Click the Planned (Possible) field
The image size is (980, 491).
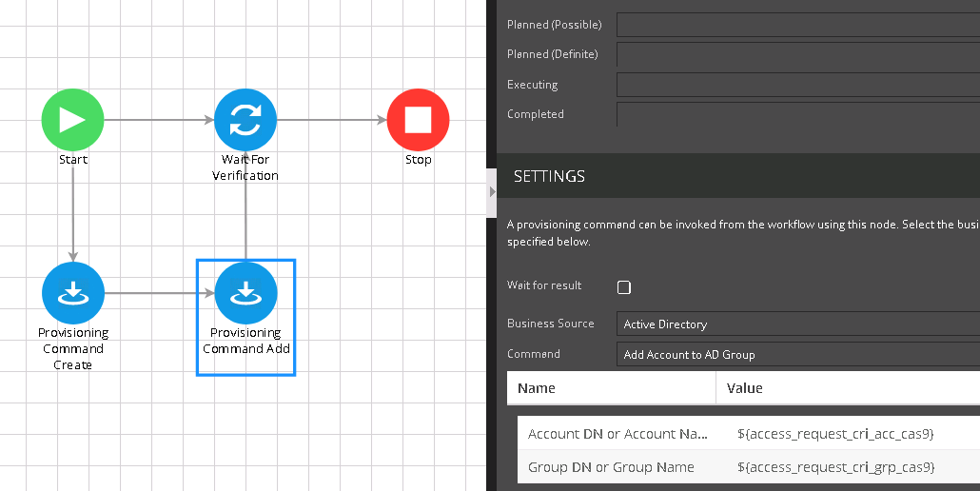(x=797, y=25)
